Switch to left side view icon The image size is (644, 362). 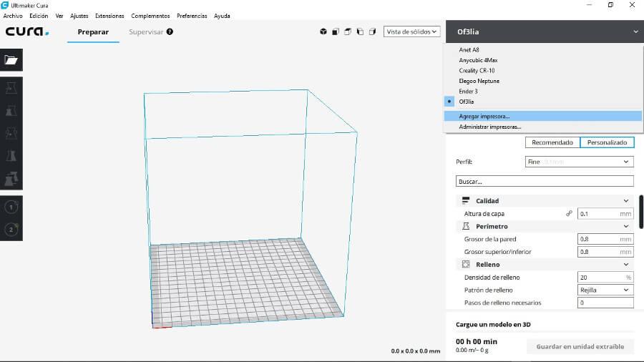pos(360,31)
